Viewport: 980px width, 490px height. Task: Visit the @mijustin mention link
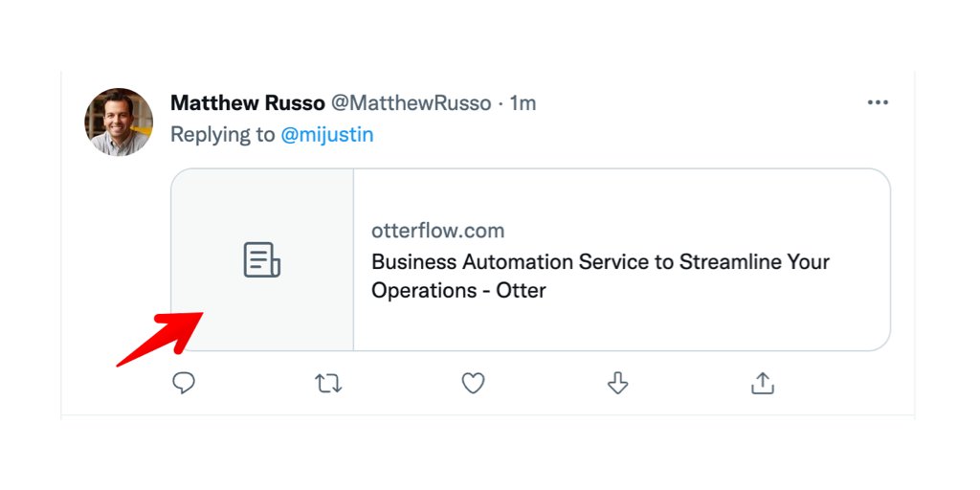[327, 135]
